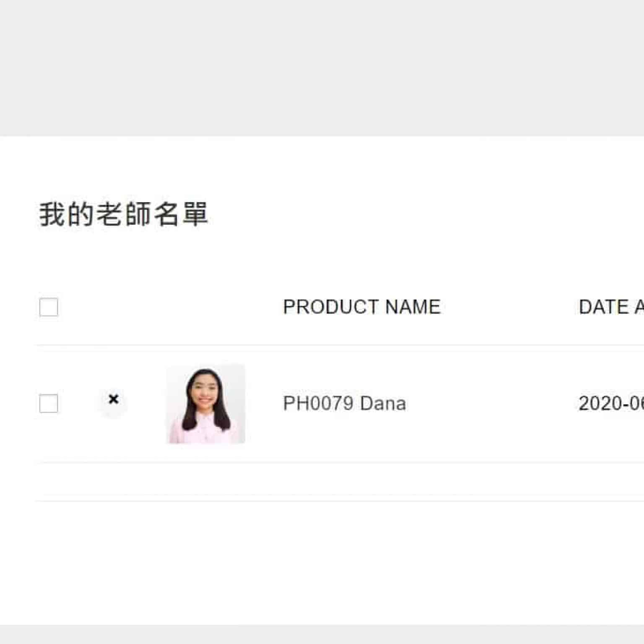Select the 2020-06 date cell
The height and width of the screenshot is (644, 644).
click(x=611, y=403)
